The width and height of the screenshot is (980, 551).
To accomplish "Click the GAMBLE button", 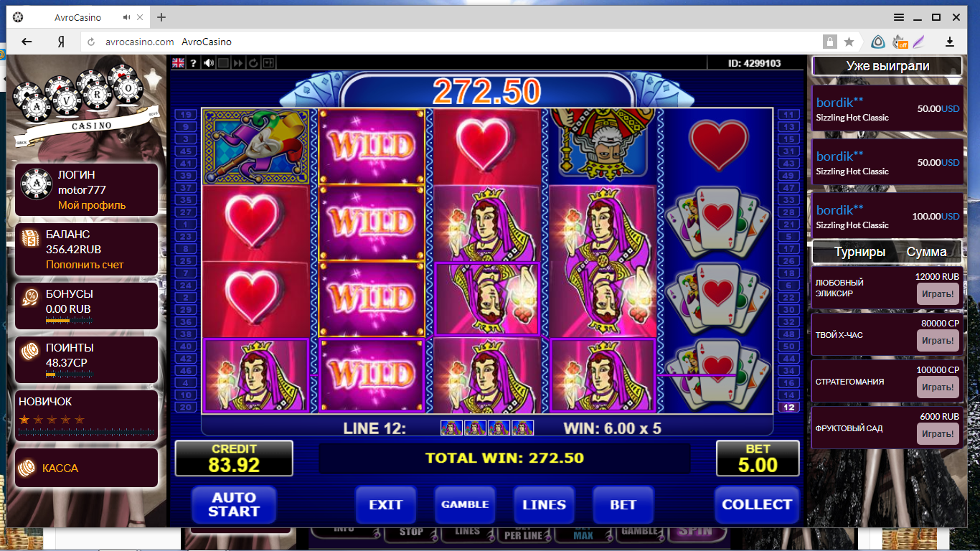I will pos(465,504).
